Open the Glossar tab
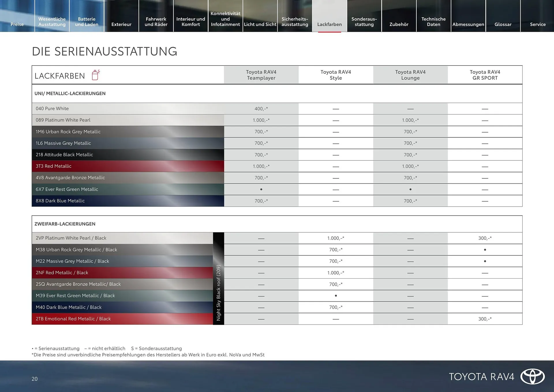The width and height of the screenshot is (554, 392). click(503, 24)
